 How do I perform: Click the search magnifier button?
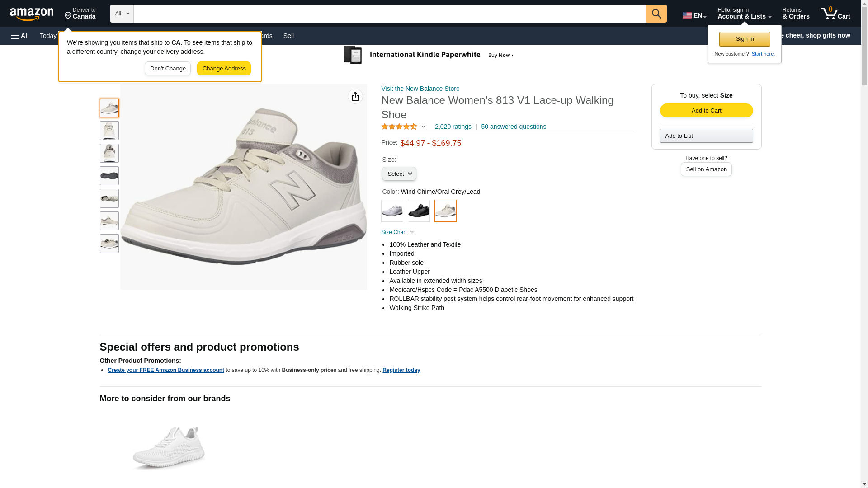[656, 14]
